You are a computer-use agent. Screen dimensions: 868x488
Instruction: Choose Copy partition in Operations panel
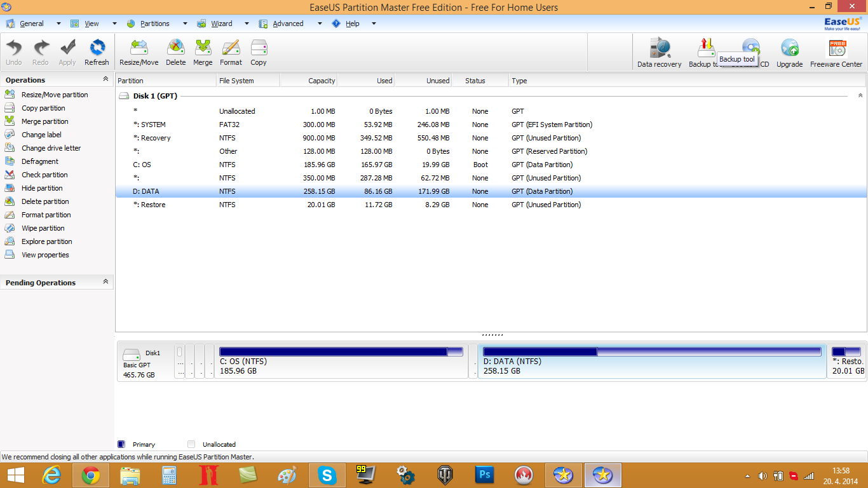coord(43,108)
